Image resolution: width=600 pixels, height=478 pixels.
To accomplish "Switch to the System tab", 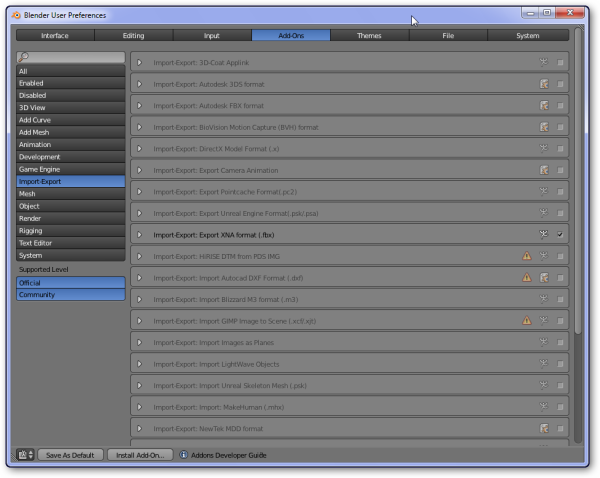I will [528, 35].
